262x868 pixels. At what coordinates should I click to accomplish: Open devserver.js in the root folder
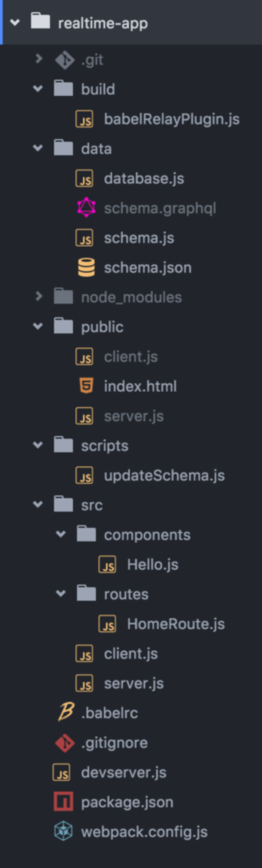(x=123, y=772)
